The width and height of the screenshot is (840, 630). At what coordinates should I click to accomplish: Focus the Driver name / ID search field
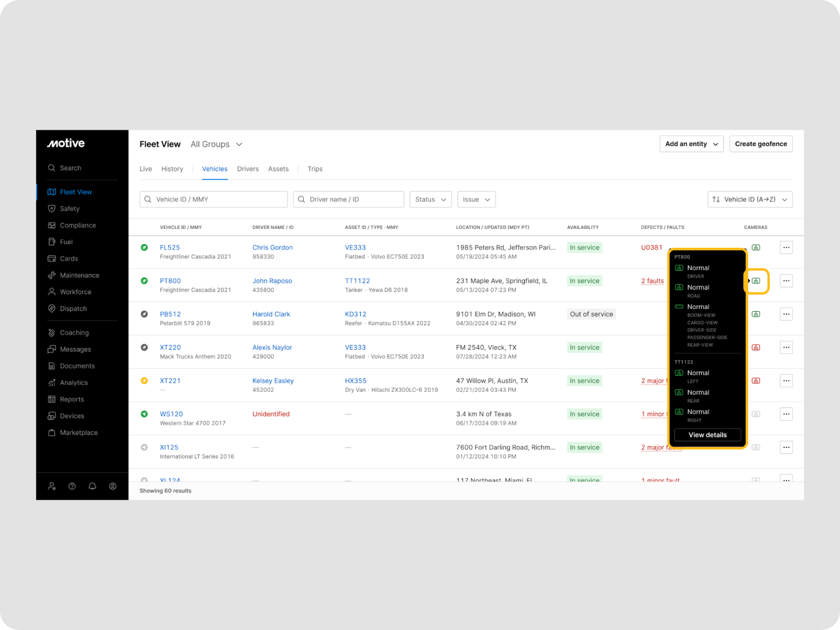349,199
